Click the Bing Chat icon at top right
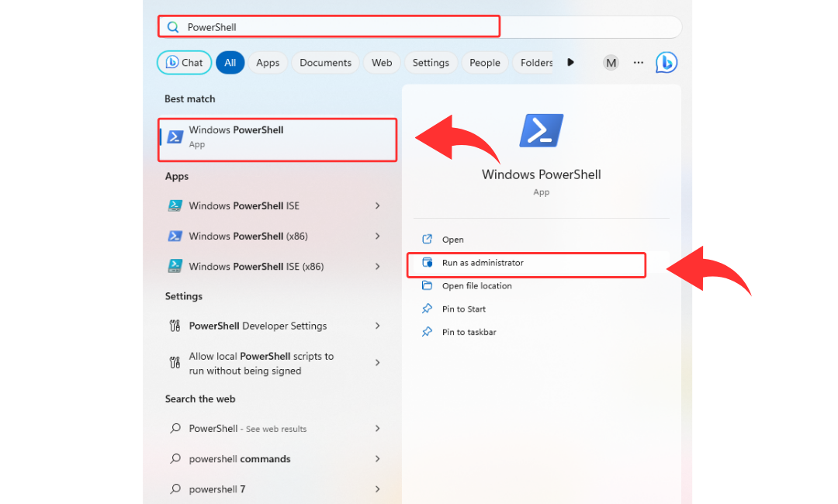This screenshot has height=504, width=838. pos(666,63)
